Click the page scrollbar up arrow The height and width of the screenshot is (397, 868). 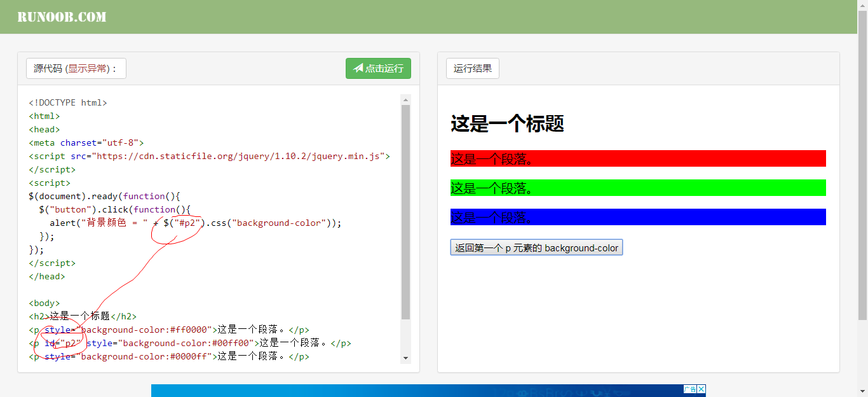tap(862, 5)
